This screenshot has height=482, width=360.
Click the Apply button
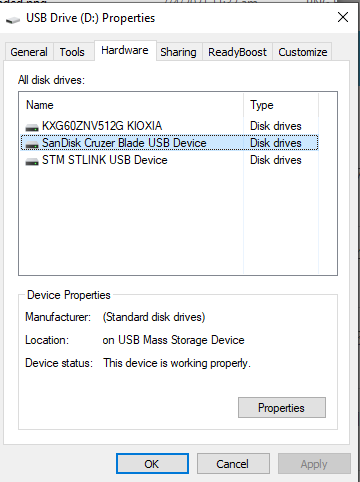pos(314,464)
